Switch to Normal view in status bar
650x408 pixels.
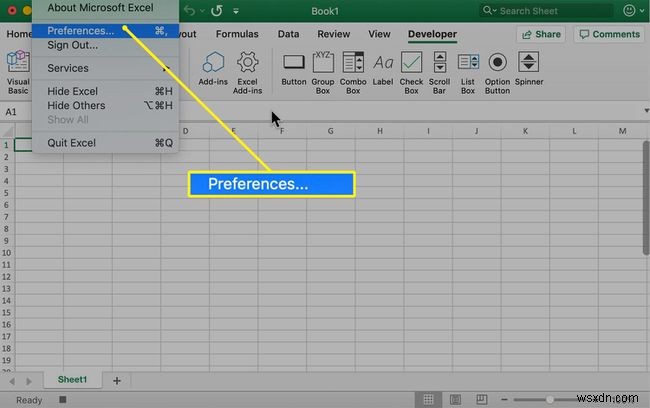coord(428,399)
